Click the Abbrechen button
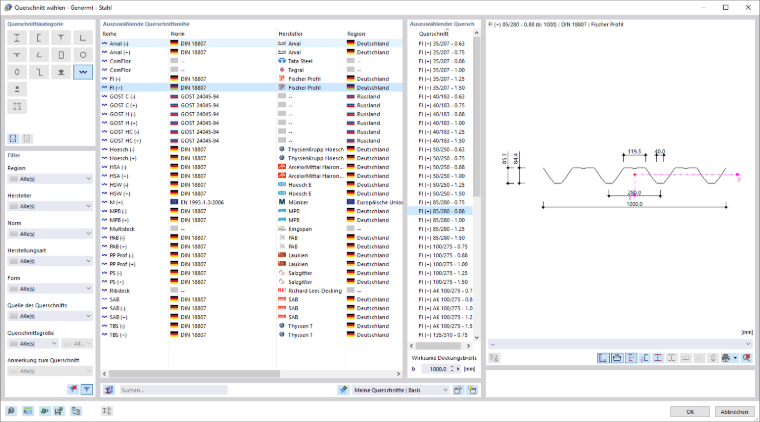Viewport: 760px width, 422px height. click(x=734, y=412)
